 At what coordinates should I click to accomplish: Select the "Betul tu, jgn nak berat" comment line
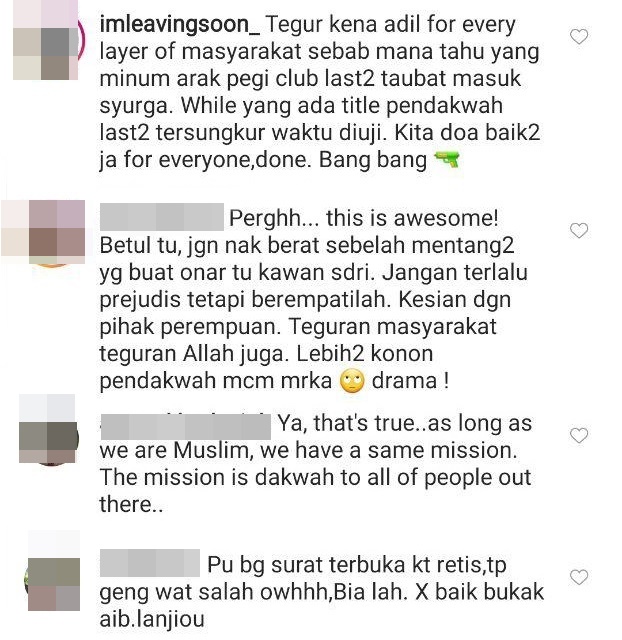tap(307, 246)
